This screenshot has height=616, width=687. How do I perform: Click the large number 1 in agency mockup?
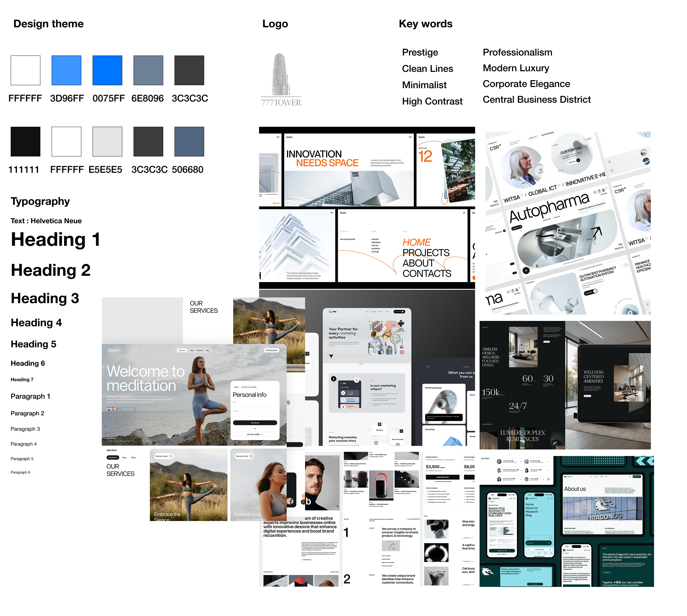[346, 533]
